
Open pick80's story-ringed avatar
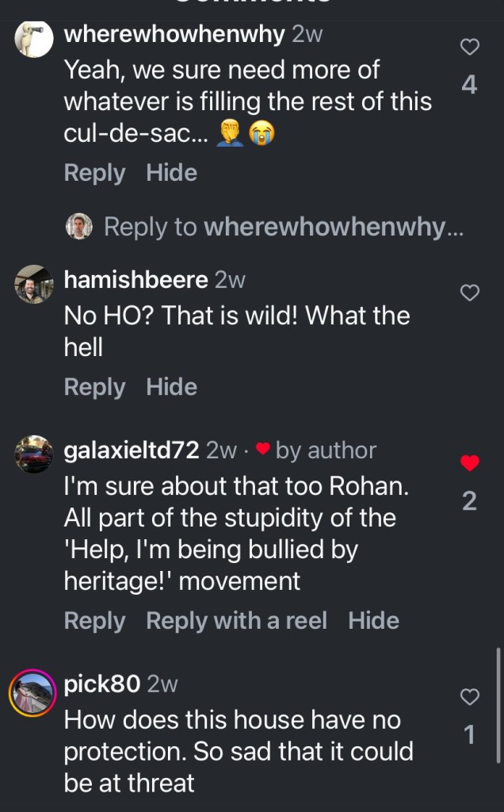[34, 691]
